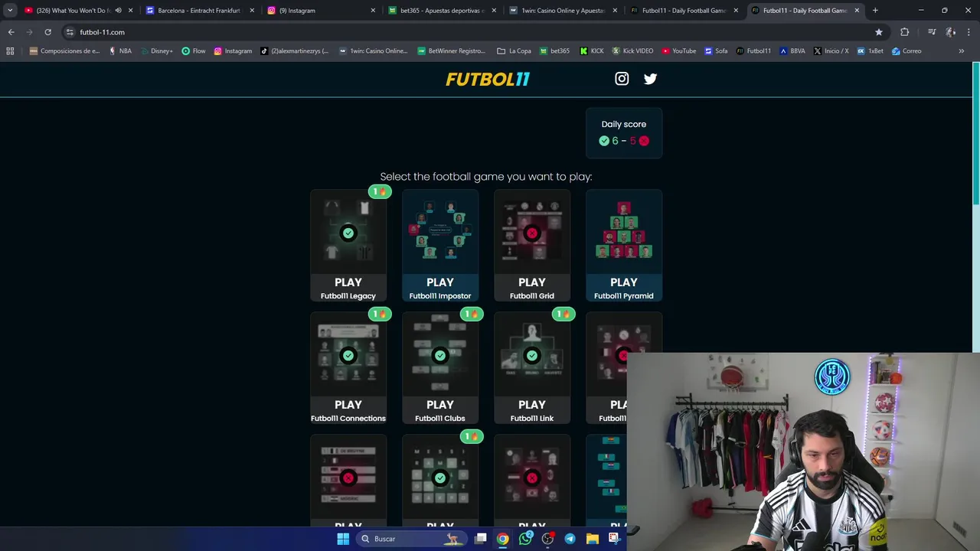Screen dimensions: 980x551
Task: Reload the futbol-11.com page
Action: 47,32
